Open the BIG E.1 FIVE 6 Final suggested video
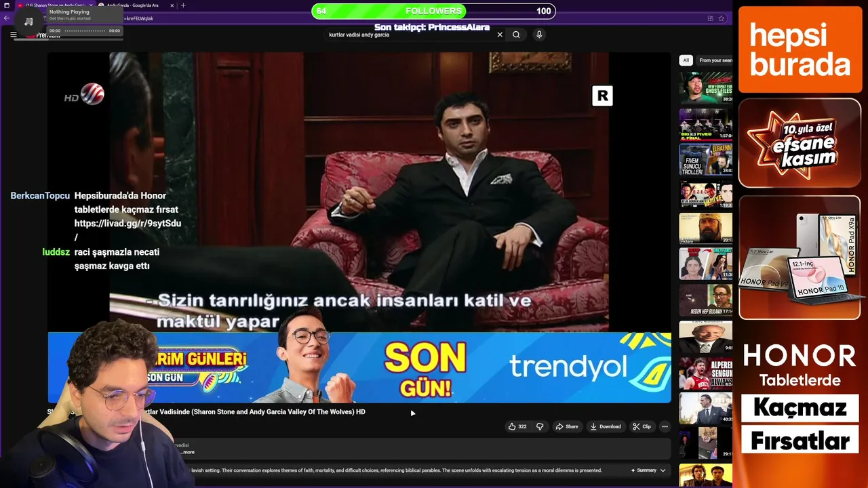 (706, 124)
